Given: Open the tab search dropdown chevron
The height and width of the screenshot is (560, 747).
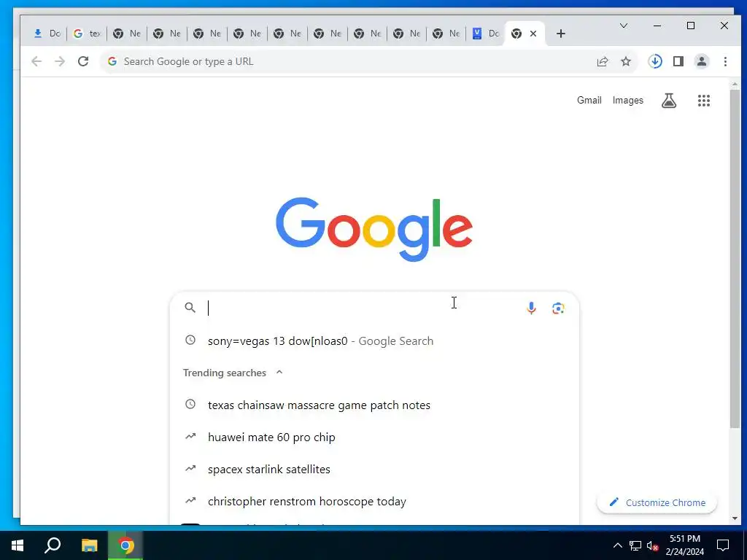Looking at the screenshot, I should pos(624,26).
